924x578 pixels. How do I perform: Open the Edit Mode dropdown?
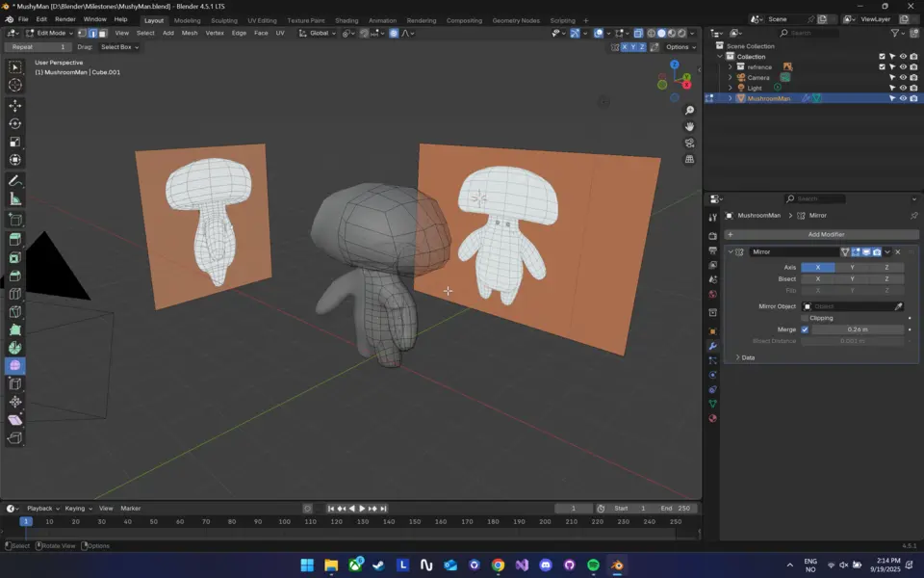(x=49, y=33)
